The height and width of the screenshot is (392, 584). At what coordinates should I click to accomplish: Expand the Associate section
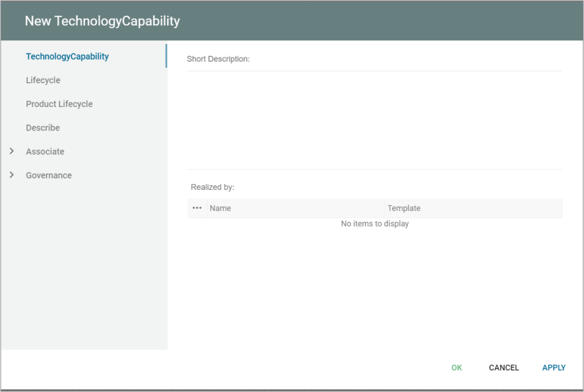pyautogui.click(x=44, y=152)
